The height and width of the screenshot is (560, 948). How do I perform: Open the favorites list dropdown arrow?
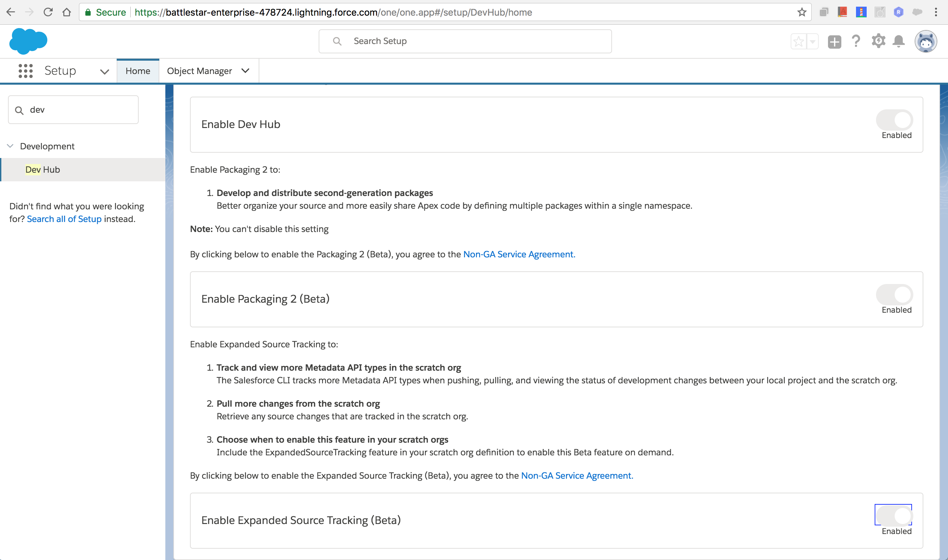click(813, 42)
